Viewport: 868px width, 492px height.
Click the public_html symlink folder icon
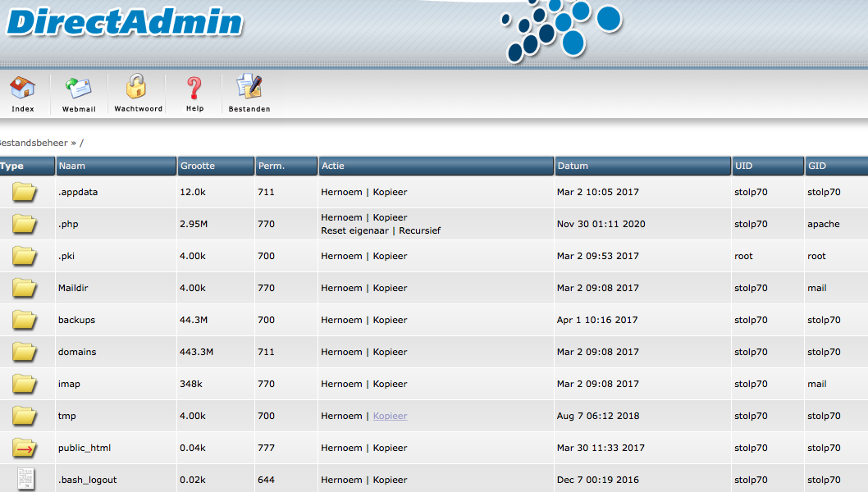(x=25, y=449)
